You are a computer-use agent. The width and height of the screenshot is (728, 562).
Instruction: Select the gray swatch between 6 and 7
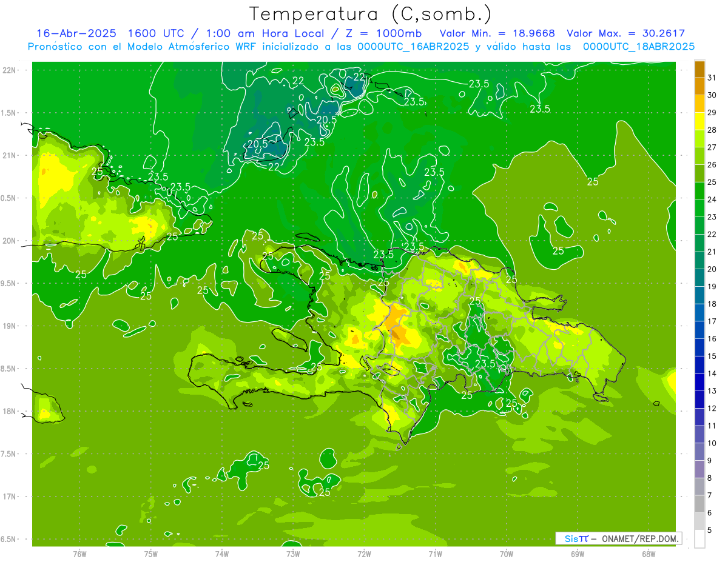coord(699,504)
